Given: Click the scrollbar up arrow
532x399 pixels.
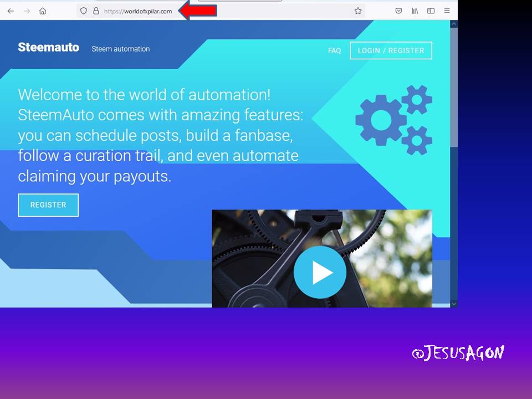Looking at the screenshot, I should (454, 24).
